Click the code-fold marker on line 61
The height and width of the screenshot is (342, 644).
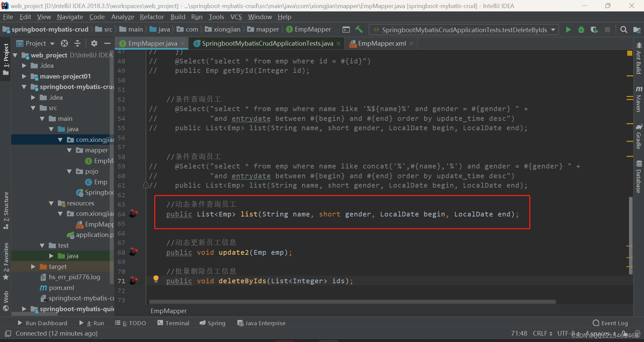pyautogui.click(x=146, y=185)
